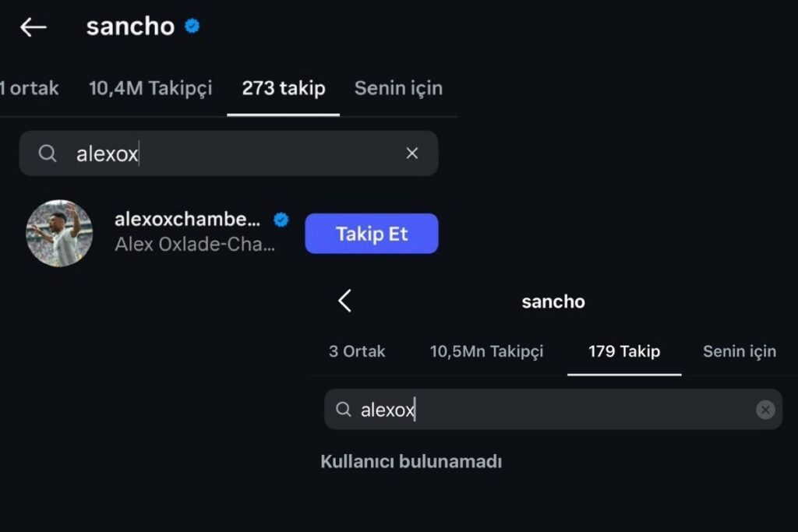Switch to the "10,4M Takipçi" tab

click(x=150, y=89)
